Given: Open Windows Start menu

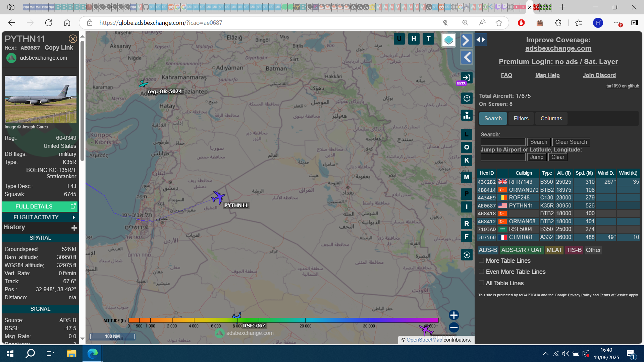Looking at the screenshot, I should (x=10, y=354).
